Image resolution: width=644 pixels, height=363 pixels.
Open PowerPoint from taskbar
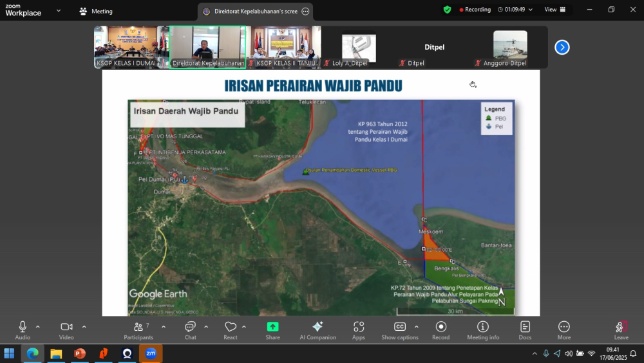coord(80,353)
